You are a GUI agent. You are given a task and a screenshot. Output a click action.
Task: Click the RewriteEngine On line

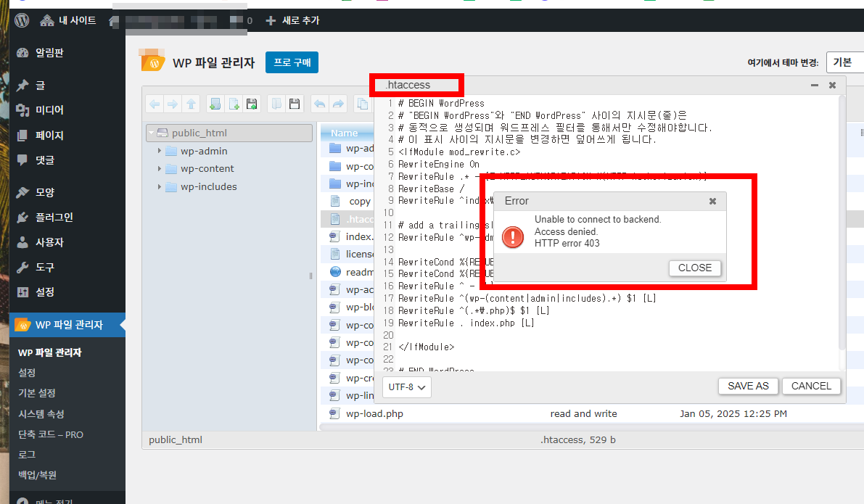(439, 164)
